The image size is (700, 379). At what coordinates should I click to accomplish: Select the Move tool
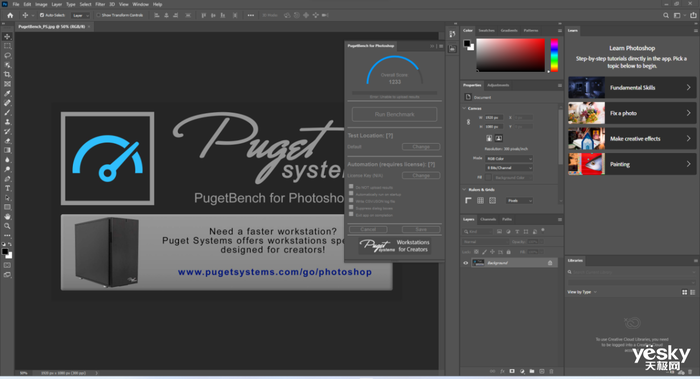coord(7,37)
